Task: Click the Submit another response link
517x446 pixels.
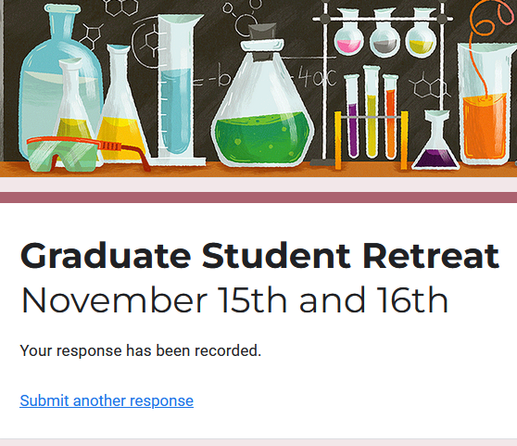Action: coord(106,401)
